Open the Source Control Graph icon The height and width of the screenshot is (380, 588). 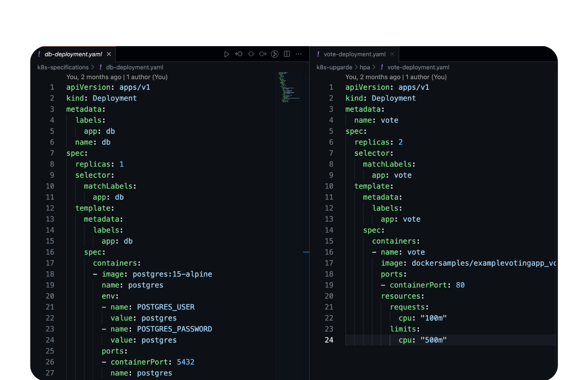click(x=275, y=53)
